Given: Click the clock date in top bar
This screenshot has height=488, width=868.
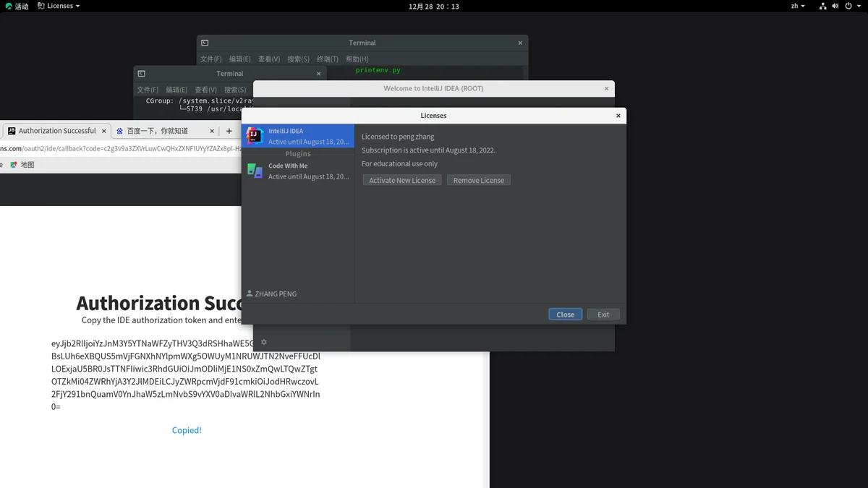Looking at the screenshot, I should pyautogui.click(x=434, y=6).
